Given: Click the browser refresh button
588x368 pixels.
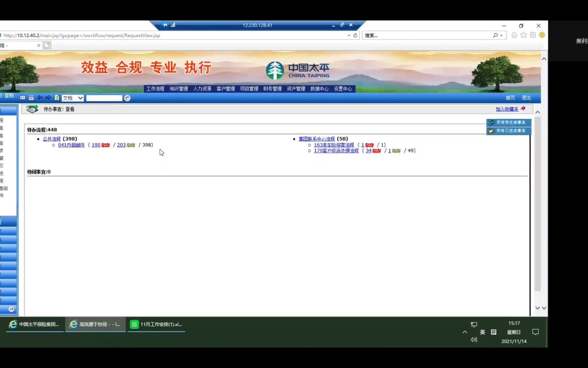Looking at the screenshot, I should (355, 35).
